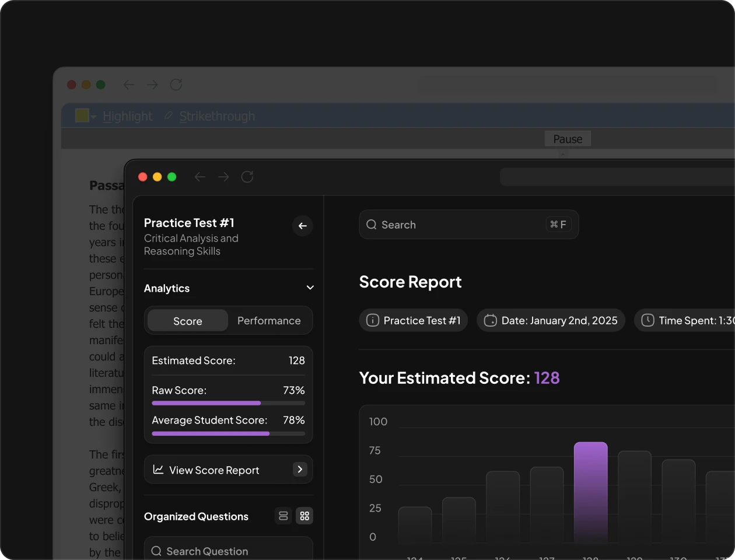
Task: Select the Strikethrough tool in background toolbar
Action: (216, 116)
